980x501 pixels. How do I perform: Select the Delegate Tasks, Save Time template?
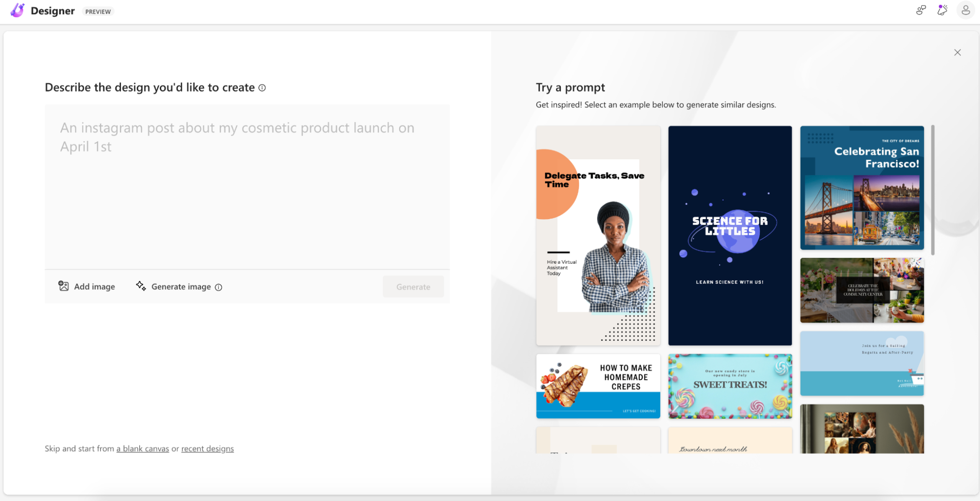pos(598,236)
